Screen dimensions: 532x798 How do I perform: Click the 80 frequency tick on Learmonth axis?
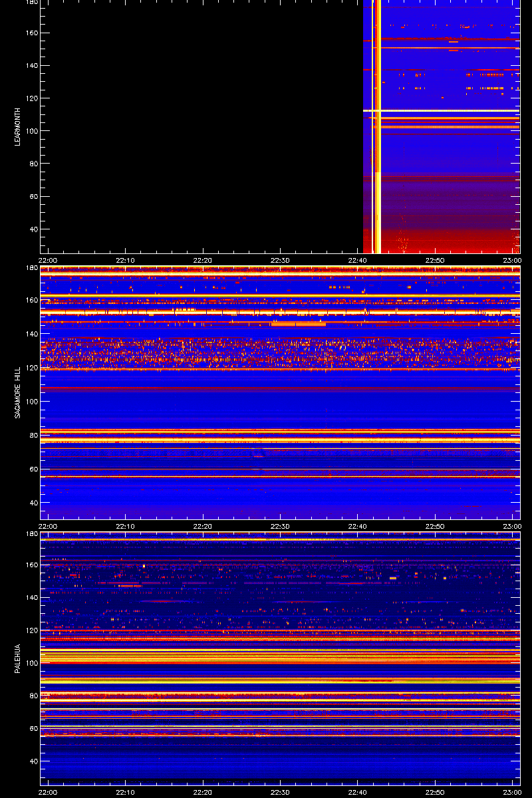34,164
